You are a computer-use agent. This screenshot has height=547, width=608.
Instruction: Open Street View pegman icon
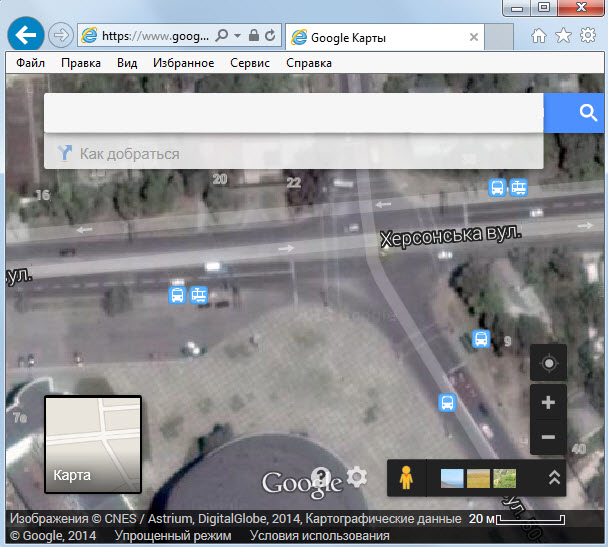pos(405,478)
